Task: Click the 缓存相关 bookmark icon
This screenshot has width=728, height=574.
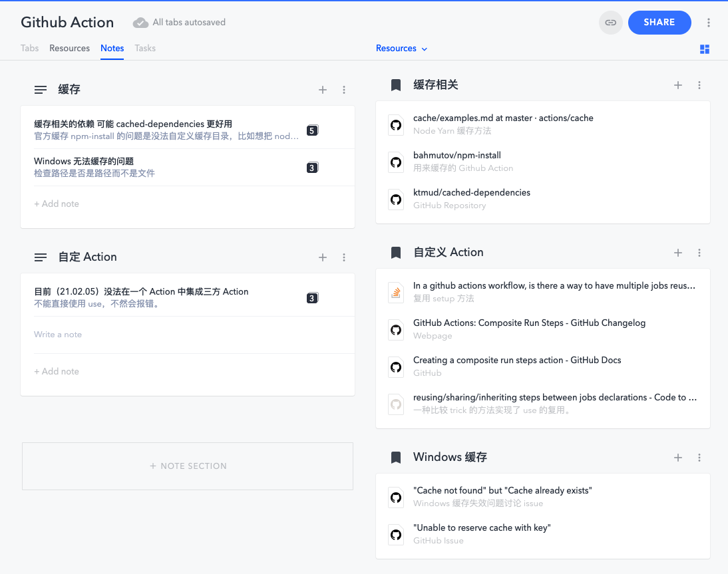Action: [395, 85]
